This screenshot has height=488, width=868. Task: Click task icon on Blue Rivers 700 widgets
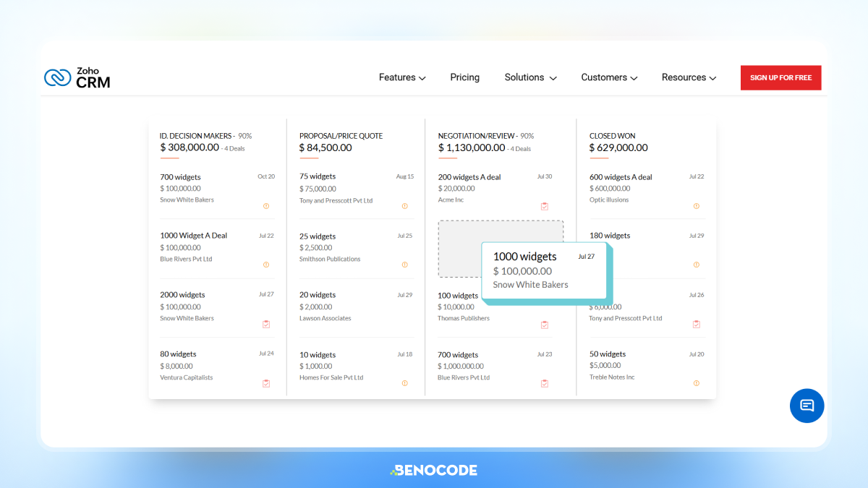tap(545, 383)
